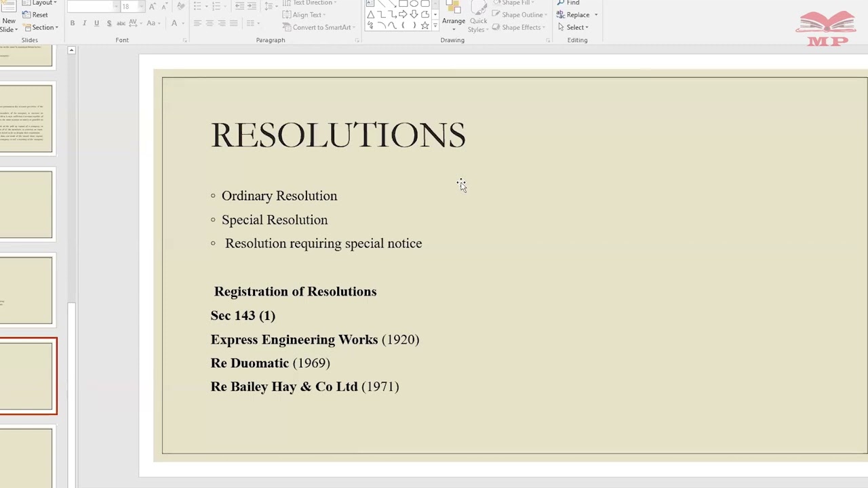Open the Arrange dropdown menu
The width and height of the screenshot is (868, 488).
(x=454, y=17)
